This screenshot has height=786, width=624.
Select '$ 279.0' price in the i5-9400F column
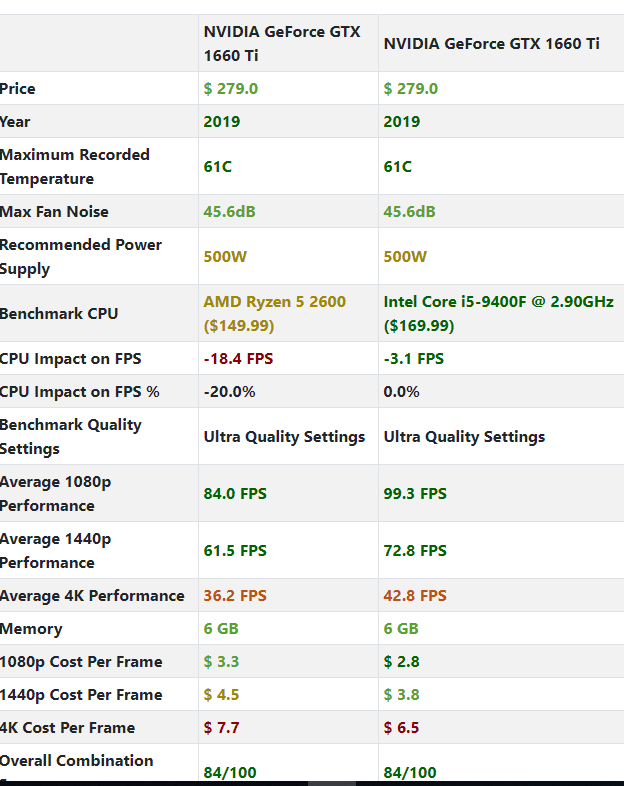(411, 89)
